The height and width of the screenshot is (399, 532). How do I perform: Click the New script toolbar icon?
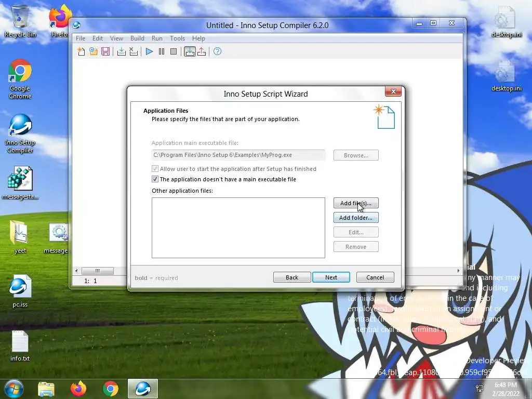(x=81, y=51)
